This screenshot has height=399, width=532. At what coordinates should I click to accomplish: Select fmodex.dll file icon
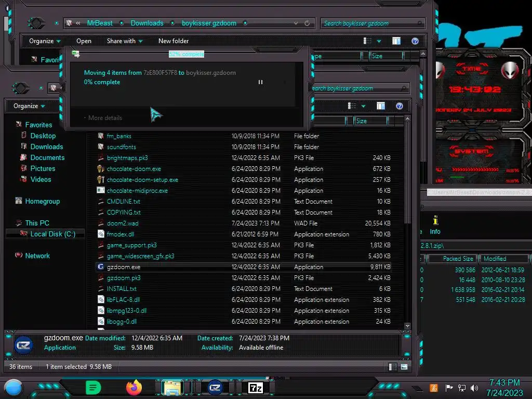[101, 234]
